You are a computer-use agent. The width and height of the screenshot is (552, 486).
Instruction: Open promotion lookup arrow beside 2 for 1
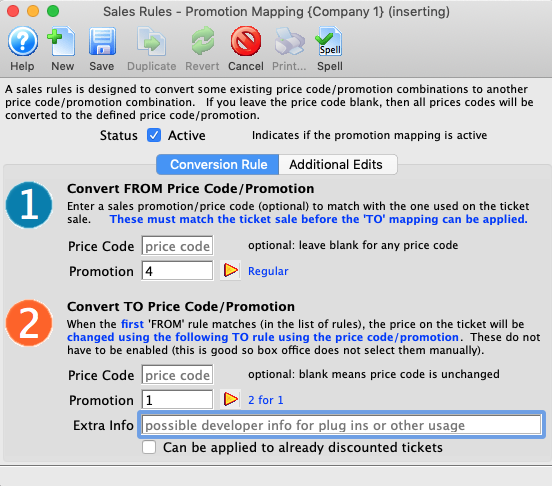coord(231,399)
